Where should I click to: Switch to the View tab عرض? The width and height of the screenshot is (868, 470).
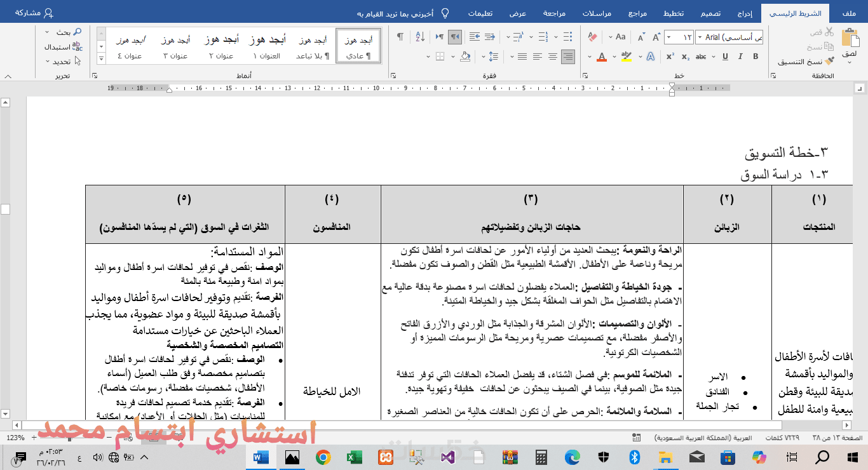pyautogui.click(x=517, y=13)
